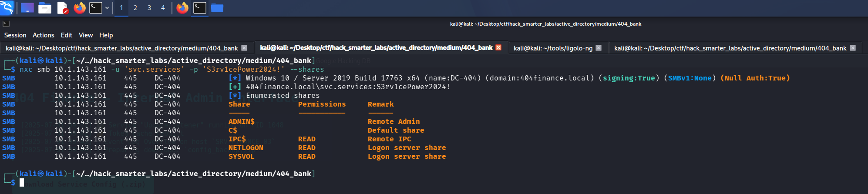The height and width of the screenshot is (194, 868).
Task: Click the 'Remote Admin' remark
Action: tap(394, 122)
